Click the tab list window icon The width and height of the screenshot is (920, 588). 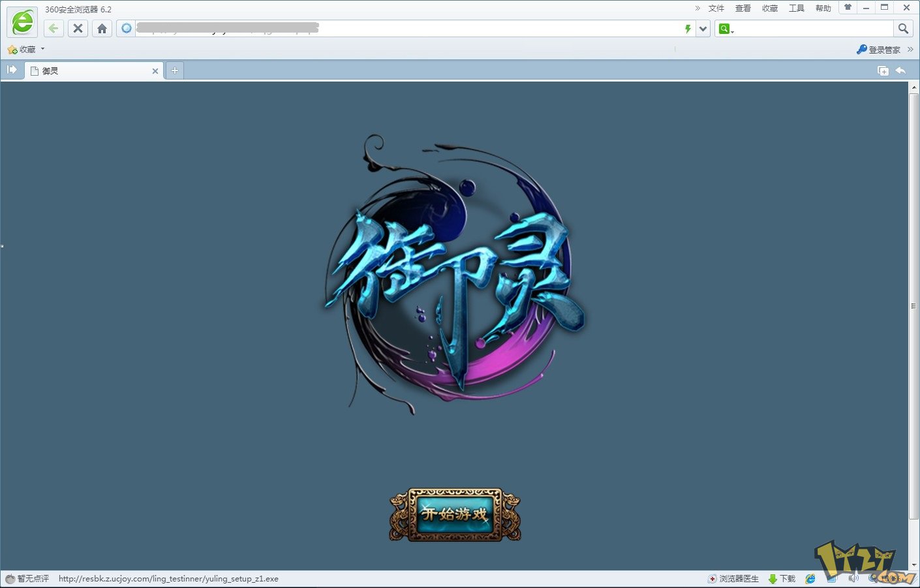[883, 70]
